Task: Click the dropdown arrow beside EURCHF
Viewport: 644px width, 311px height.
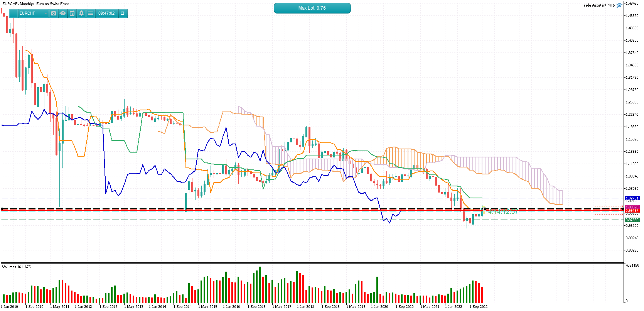Action: point(46,14)
